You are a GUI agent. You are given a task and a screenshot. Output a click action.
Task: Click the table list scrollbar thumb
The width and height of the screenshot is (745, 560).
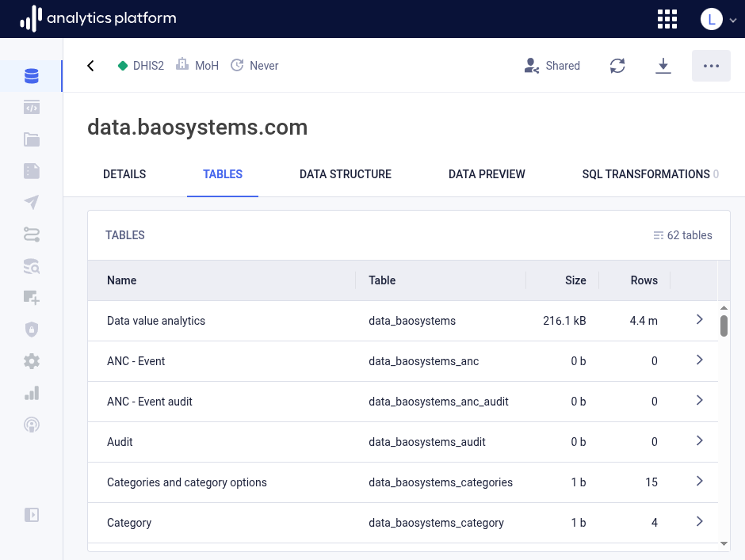click(724, 326)
